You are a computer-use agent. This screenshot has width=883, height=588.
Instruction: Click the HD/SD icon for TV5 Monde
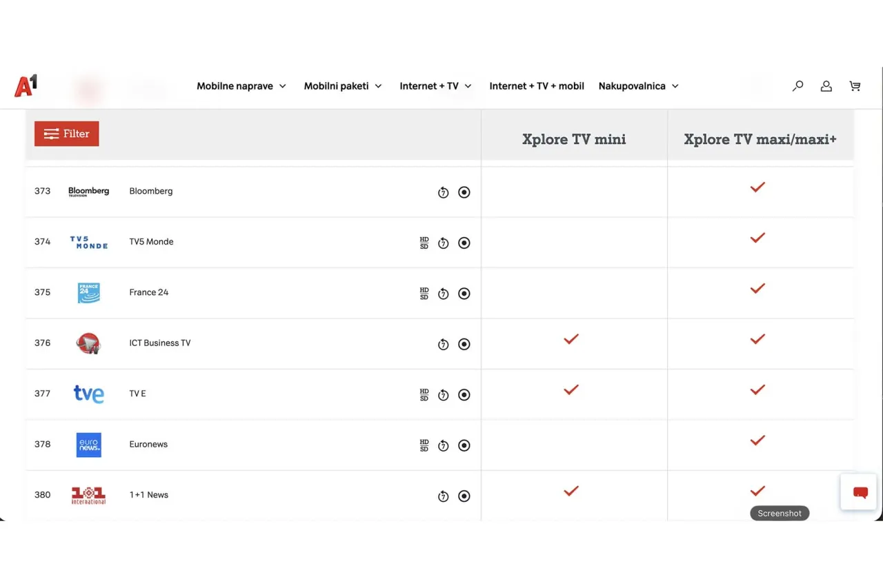point(424,243)
